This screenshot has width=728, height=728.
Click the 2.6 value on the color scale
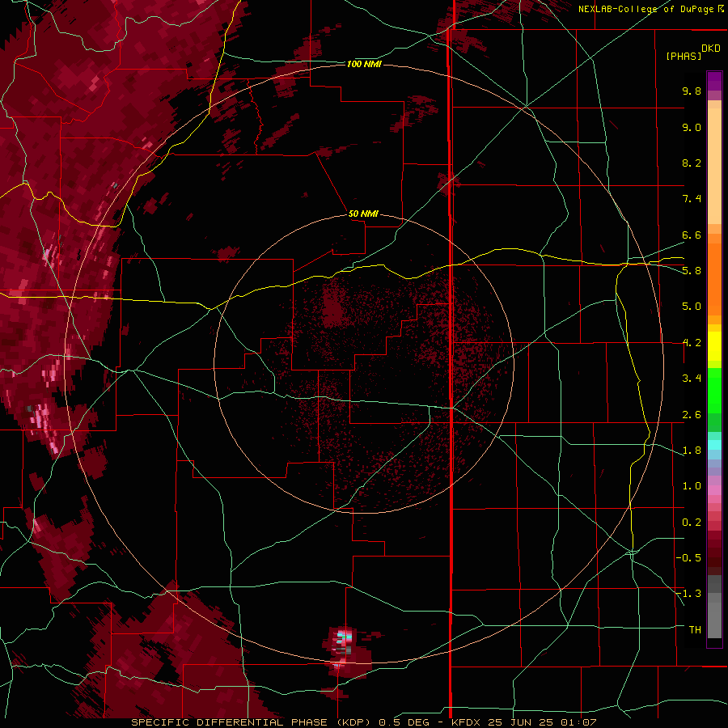click(692, 415)
